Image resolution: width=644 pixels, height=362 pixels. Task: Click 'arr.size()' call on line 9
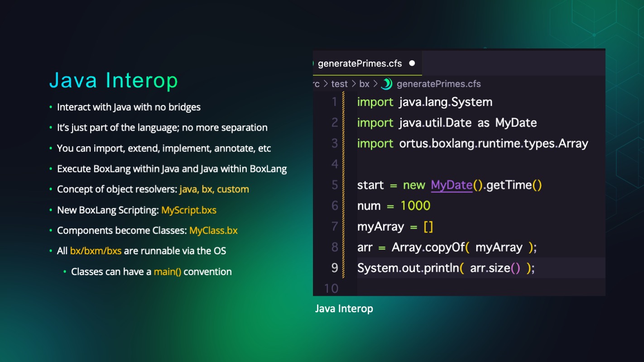pyautogui.click(x=495, y=268)
